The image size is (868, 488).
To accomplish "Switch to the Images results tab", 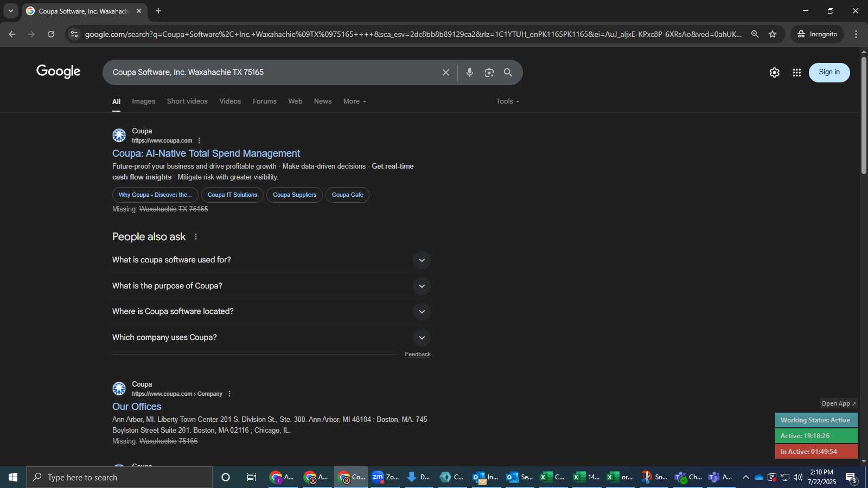I will point(143,101).
